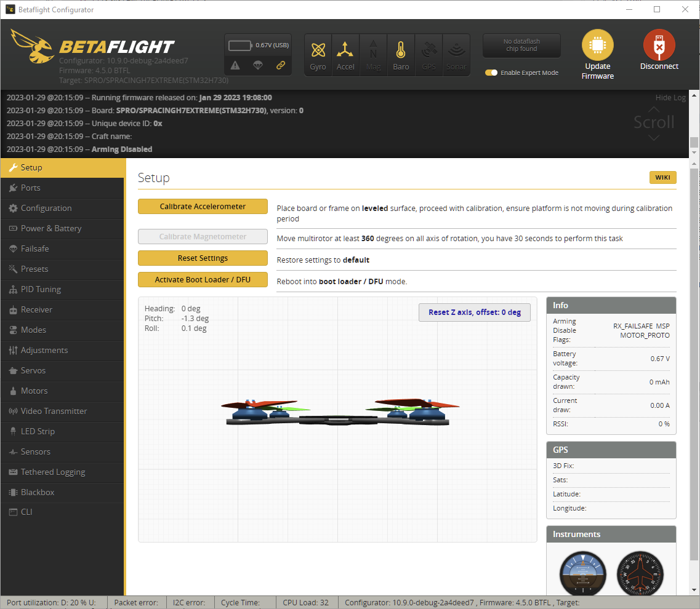Click the Blackbox icon in sidebar

click(x=13, y=493)
